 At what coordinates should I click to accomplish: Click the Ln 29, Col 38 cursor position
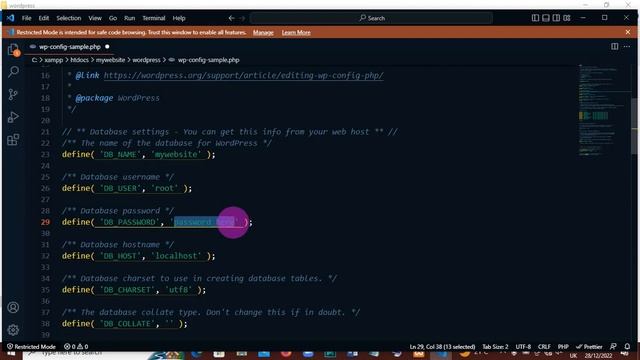[442, 347]
